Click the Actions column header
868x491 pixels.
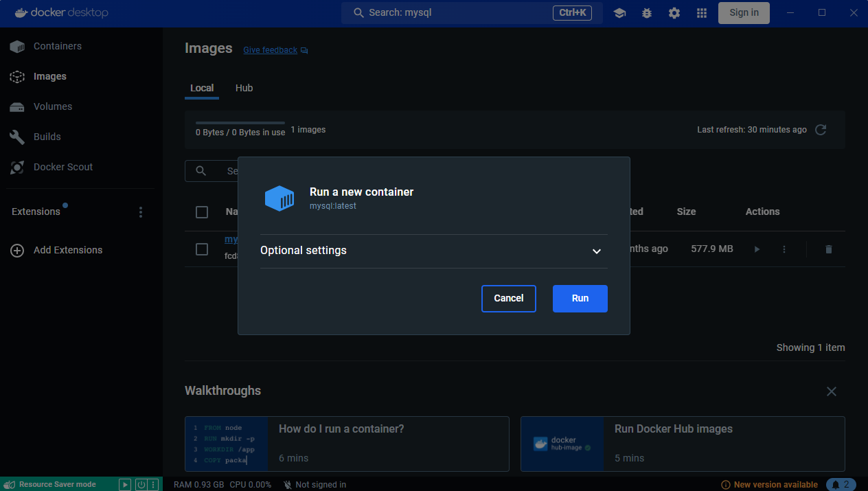763,212
